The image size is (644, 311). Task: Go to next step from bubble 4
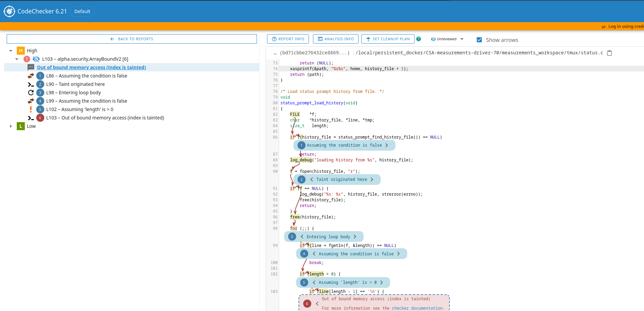(398, 254)
